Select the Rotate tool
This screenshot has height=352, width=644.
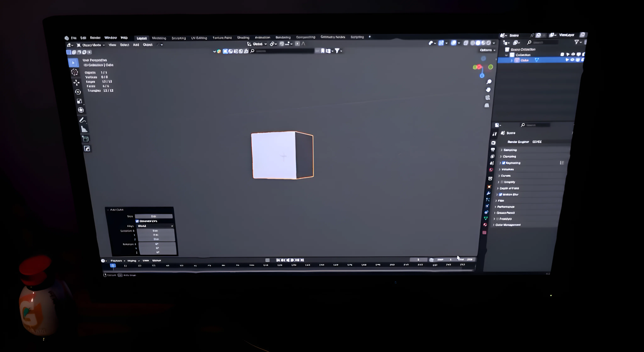coord(78,92)
